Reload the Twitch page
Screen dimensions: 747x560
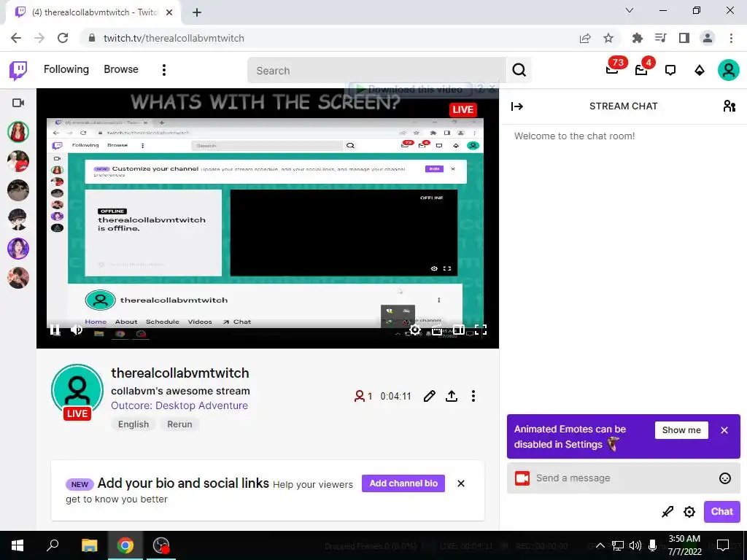(x=63, y=38)
